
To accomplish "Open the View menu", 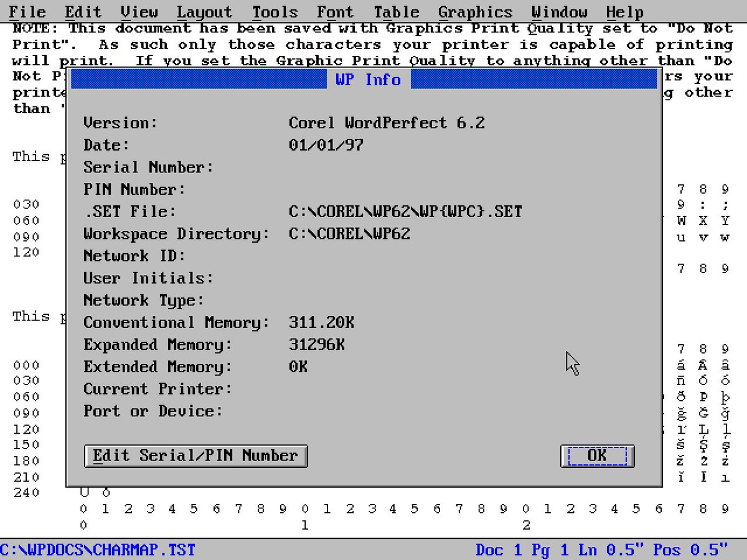I will pyautogui.click(x=139, y=12).
